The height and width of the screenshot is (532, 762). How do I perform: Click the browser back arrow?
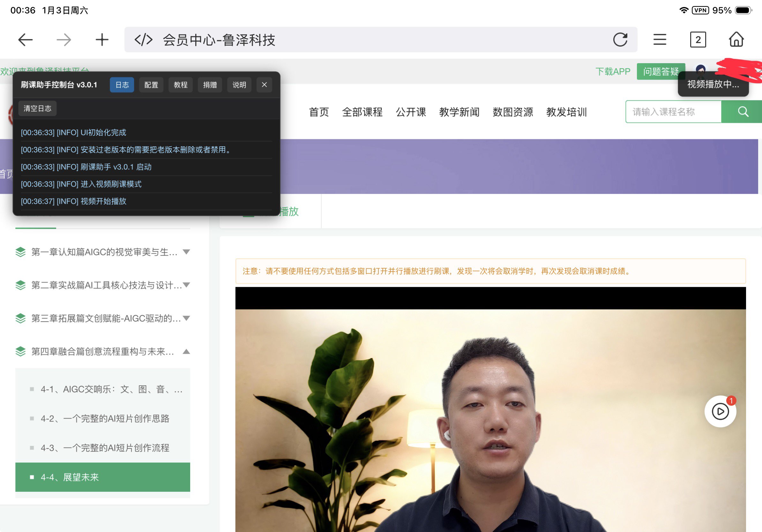(x=25, y=40)
